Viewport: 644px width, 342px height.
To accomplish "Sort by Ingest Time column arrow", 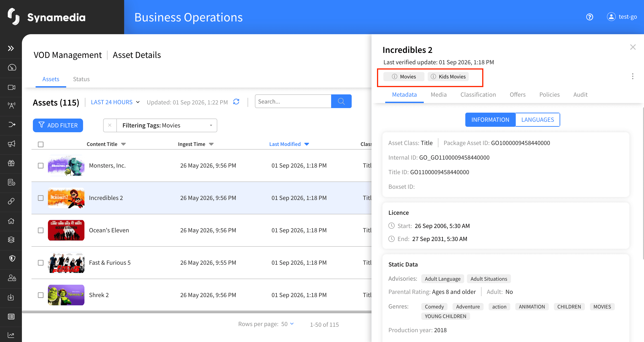I will [211, 144].
